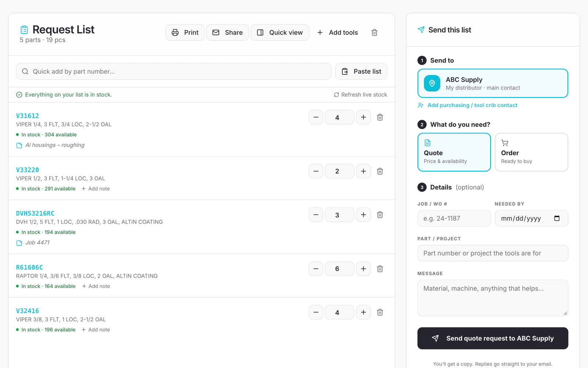Click the Needed by date field
The height and width of the screenshot is (368, 588).
531,218
